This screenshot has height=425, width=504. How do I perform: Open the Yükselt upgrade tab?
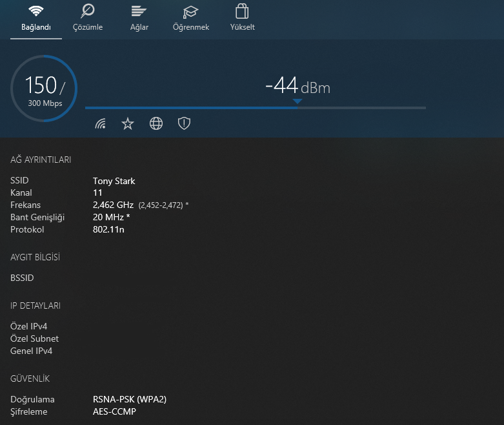pos(243,18)
